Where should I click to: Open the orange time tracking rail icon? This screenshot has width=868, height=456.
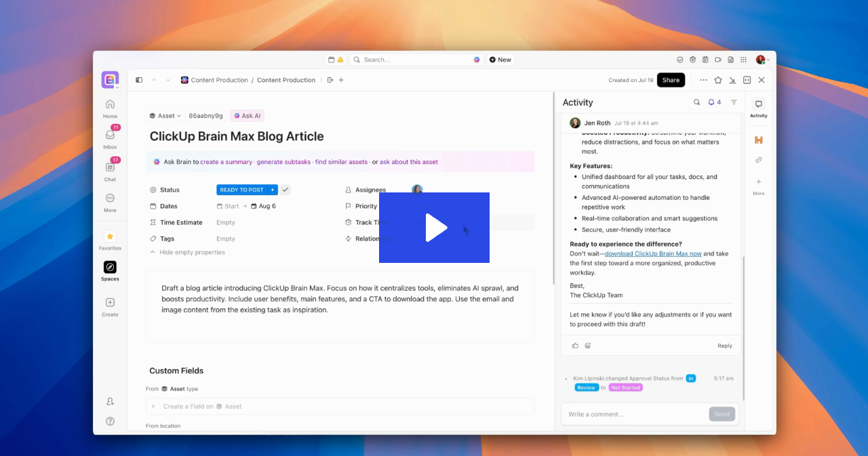coord(759,140)
